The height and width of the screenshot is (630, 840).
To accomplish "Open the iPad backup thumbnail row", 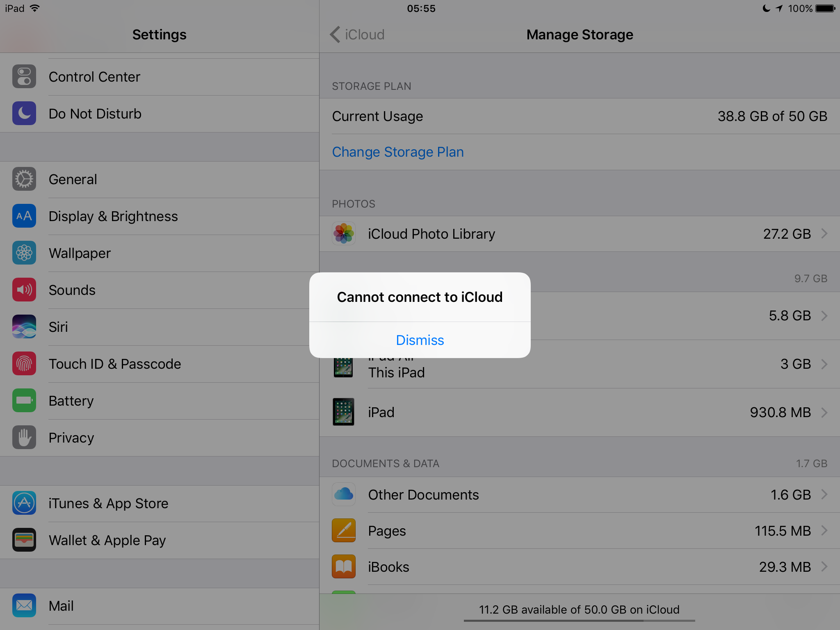I will [580, 412].
